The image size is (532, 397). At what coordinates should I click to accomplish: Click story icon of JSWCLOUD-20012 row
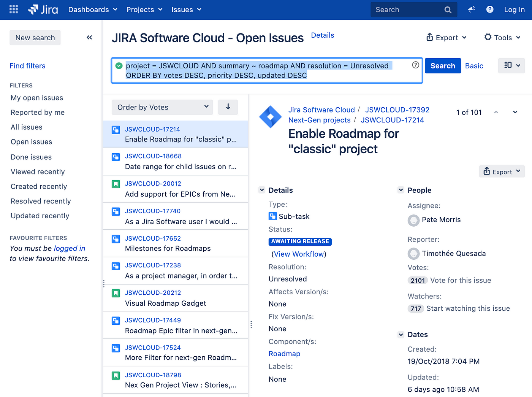click(116, 184)
